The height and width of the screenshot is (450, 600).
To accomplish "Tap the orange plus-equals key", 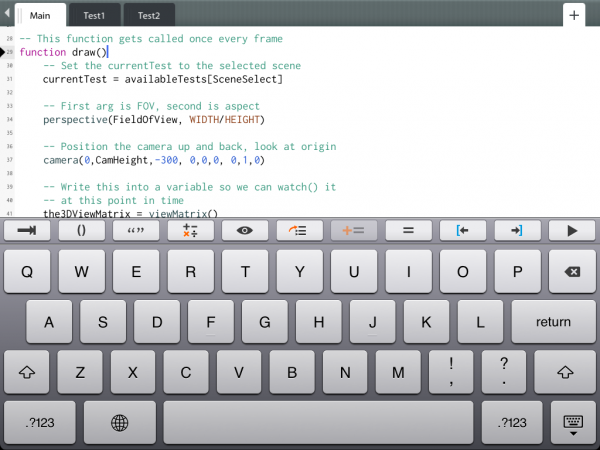I will [x=353, y=230].
